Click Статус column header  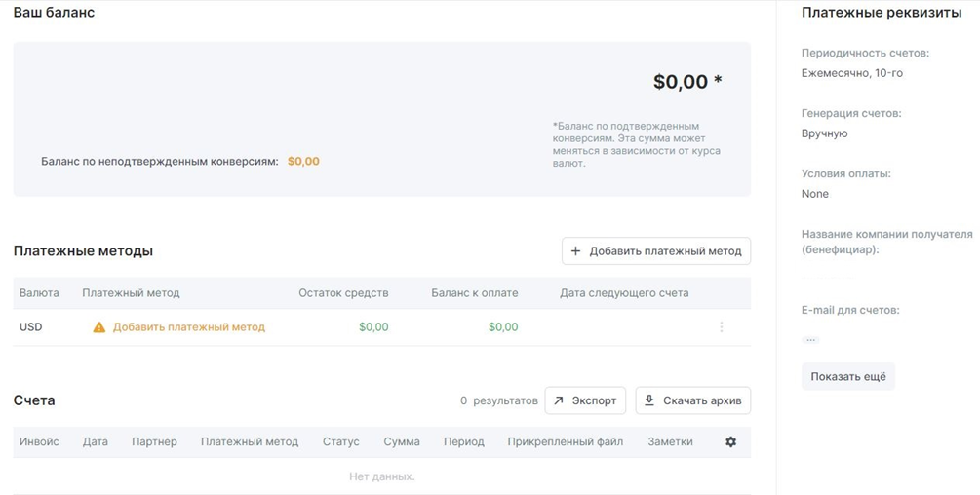click(x=341, y=442)
